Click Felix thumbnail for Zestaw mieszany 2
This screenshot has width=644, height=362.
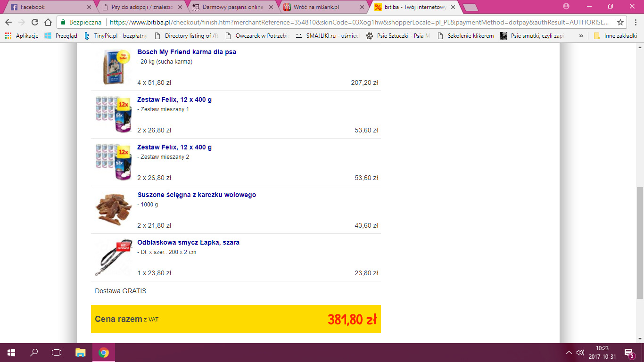pyautogui.click(x=114, y=162)
